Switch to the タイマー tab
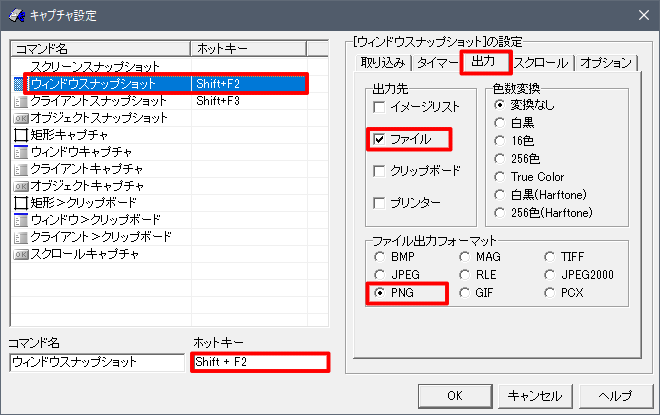The image size is (660, 415). [435, 63]
